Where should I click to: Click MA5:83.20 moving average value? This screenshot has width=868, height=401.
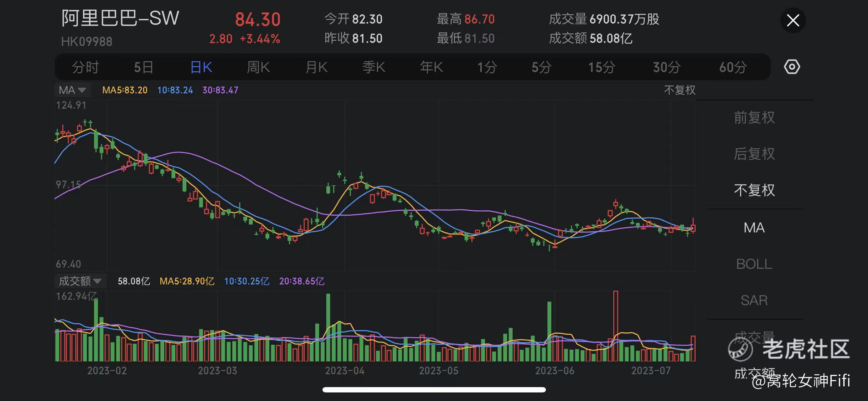125,90
